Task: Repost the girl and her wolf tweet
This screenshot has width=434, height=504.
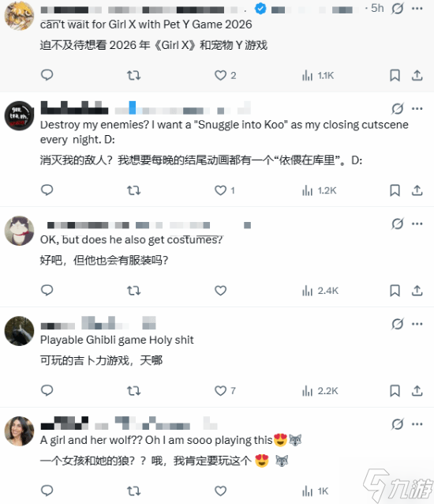Action: point(133,491)
